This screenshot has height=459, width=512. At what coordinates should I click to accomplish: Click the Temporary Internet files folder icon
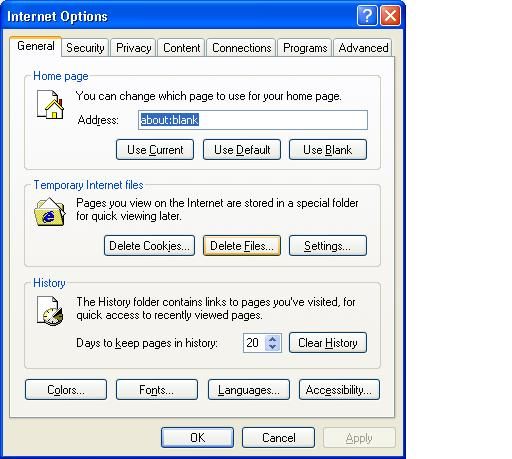tap(50, 212)
